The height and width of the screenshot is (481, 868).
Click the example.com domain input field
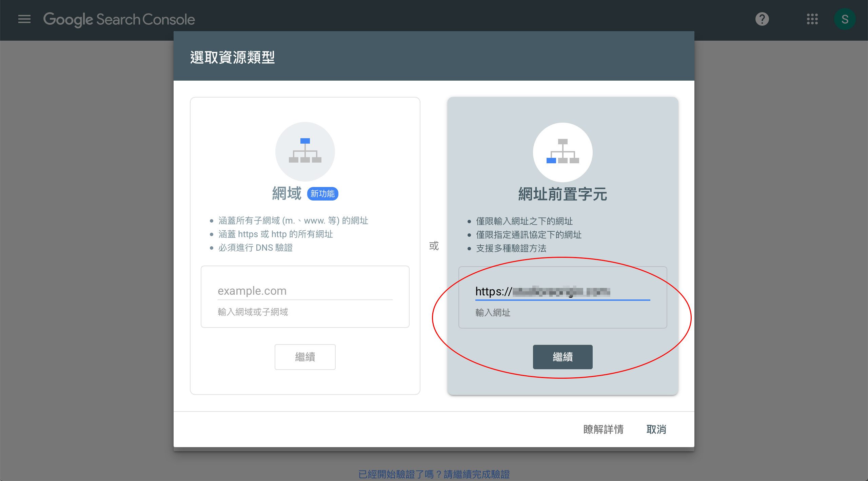304,291
